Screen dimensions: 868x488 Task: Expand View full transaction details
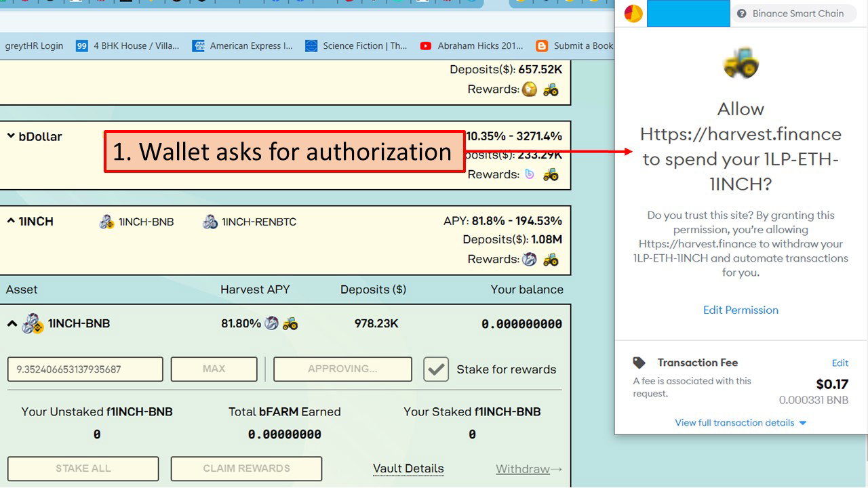pos(741,422)
